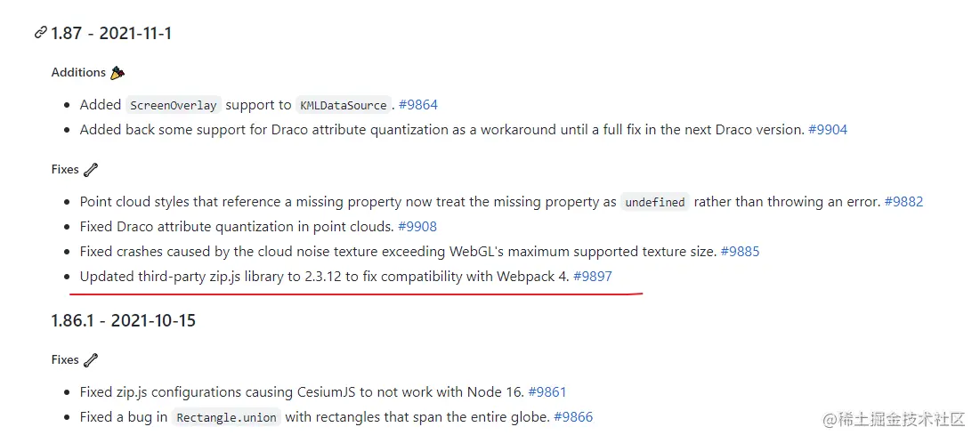The width and height of the screenshot is (980, 443).
Task: Click the undefined code label
Action: pyautogui.click(x=654, y=202)
